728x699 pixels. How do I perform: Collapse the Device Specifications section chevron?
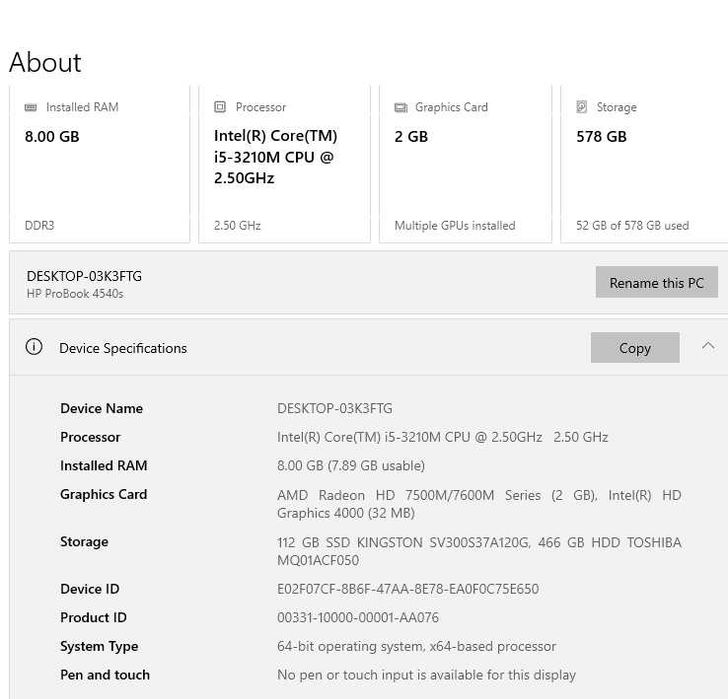(708, 346)
